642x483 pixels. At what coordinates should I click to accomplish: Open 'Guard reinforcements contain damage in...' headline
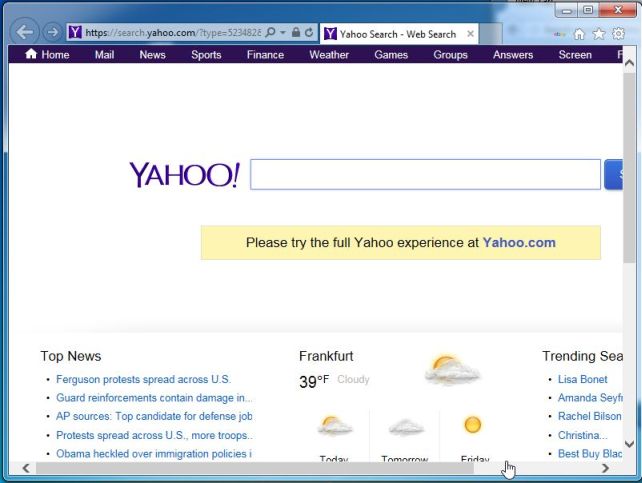click(x=154, y=398)
